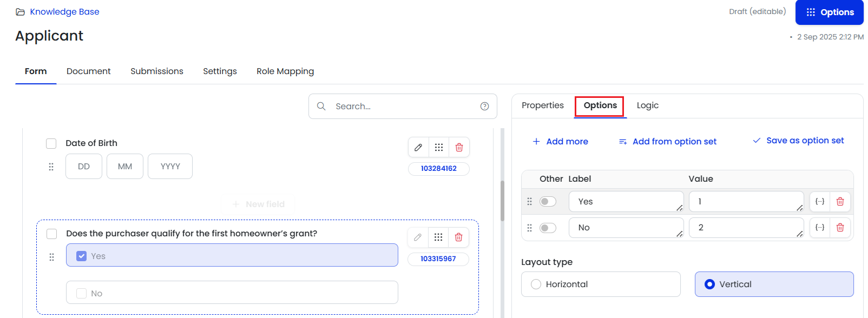The height and width of the screenshot is (318, 868).
Task: Delete the No option row
Action: (x=840, y=228)
